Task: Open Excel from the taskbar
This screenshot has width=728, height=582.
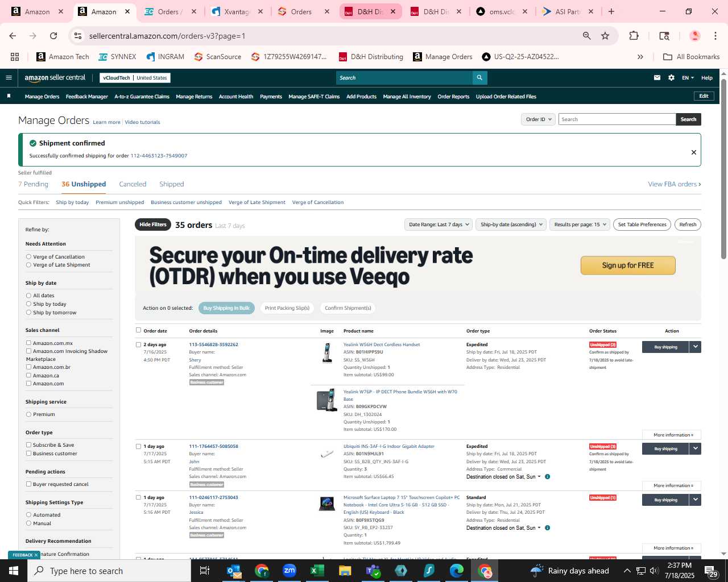Action: pos(317,571)
